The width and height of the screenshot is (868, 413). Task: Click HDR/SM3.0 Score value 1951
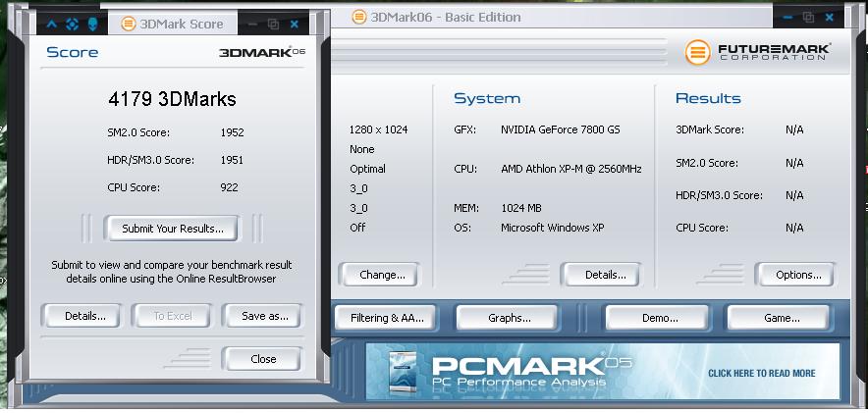[232, 160]
